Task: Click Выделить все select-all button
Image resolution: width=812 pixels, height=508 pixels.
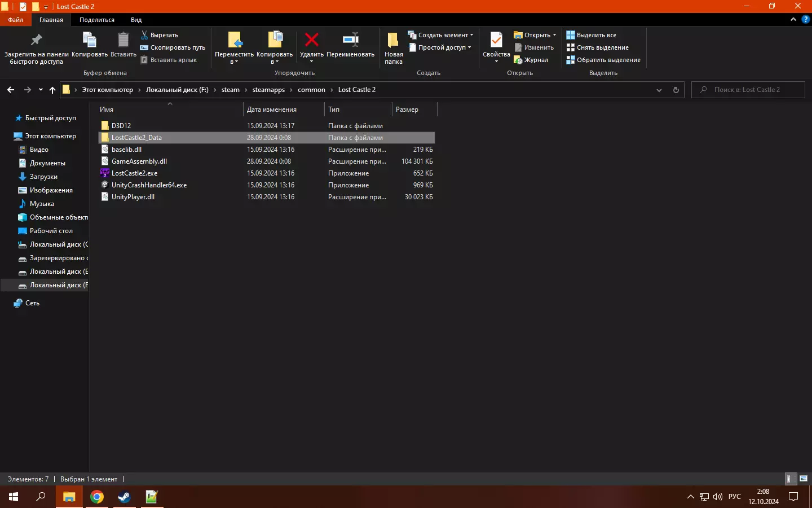Action: [592, 35]
